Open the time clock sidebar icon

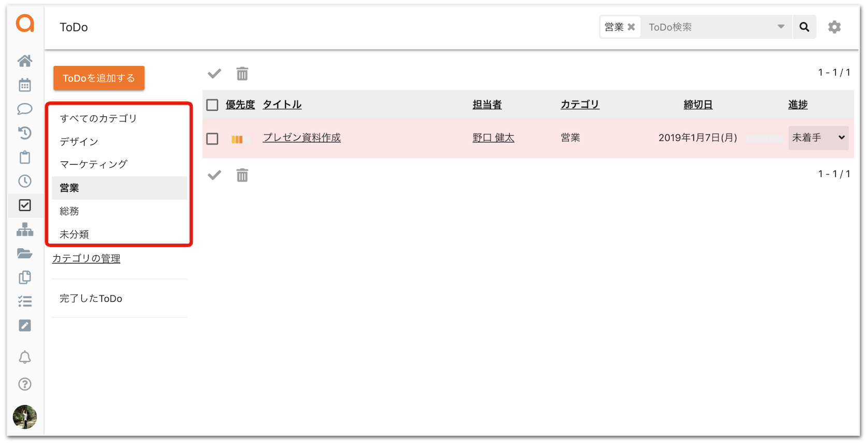[25, 181]
